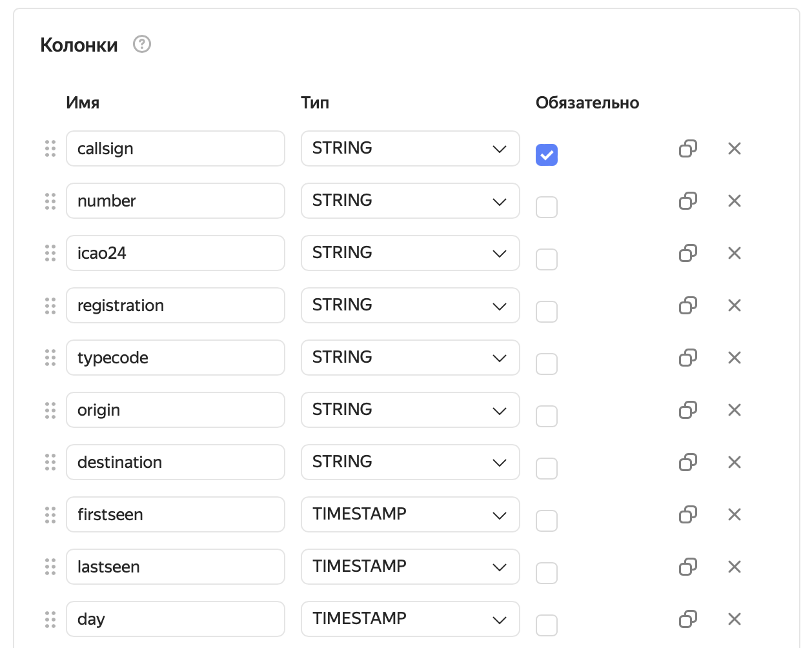Duplicate the callsign column
Screen dimensions: 812x648
[x=688, y=148]
